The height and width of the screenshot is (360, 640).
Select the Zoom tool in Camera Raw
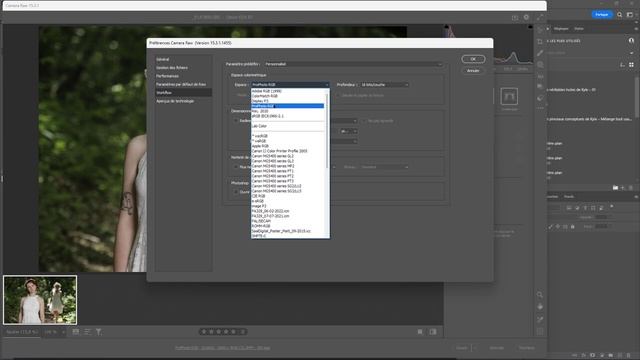(x=540, y=295)
